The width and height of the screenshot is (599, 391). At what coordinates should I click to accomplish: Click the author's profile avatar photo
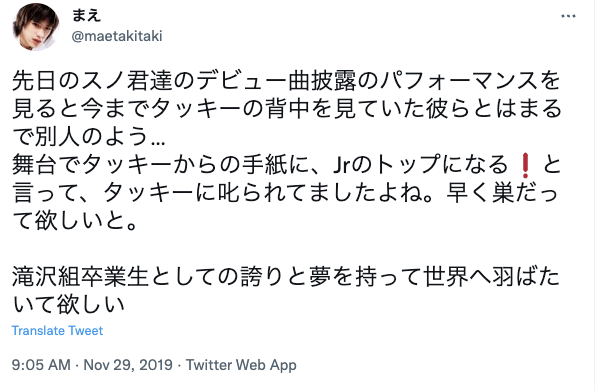pos(36,26)
